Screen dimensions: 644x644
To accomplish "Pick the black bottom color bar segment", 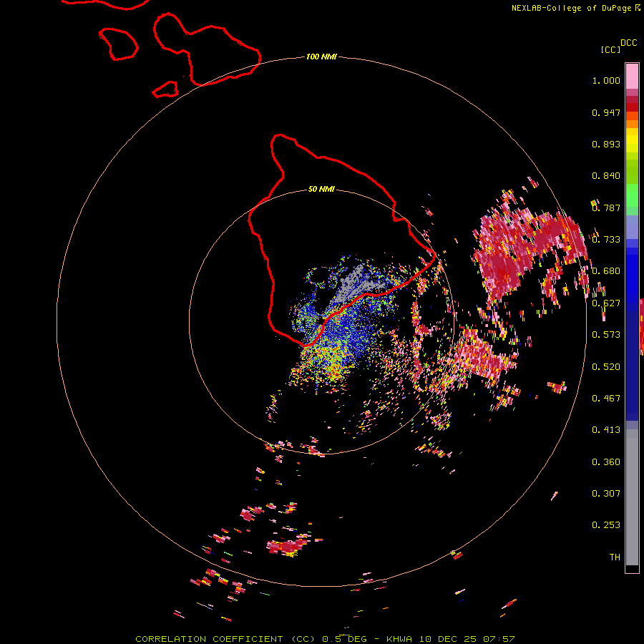I will [632, 568].
